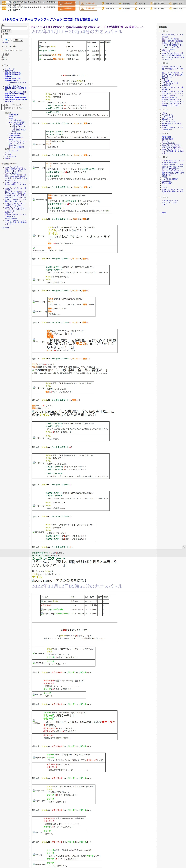Open the 愚痴板 link
The height and width of the screenshot is (868, 186).
click(x=11, y=139)
